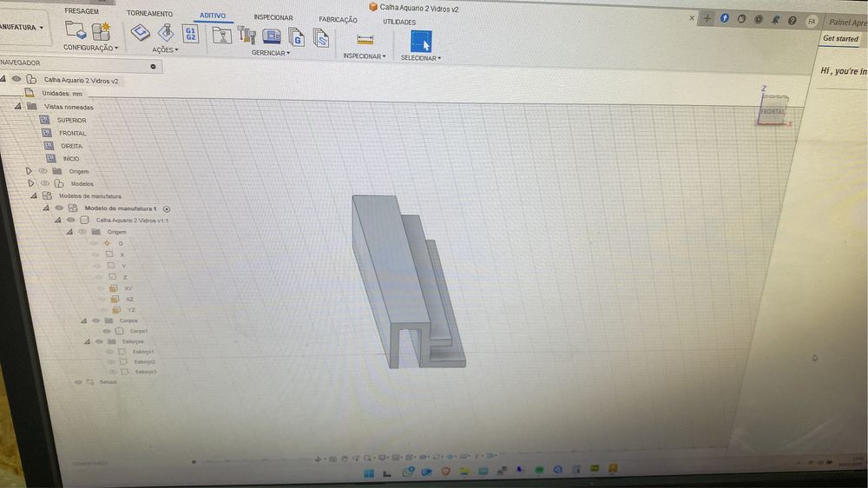Image resolution: width=868 pixels, height=488 pixels.
Task: Click the Windows Start button
Action: coord(369,472)
